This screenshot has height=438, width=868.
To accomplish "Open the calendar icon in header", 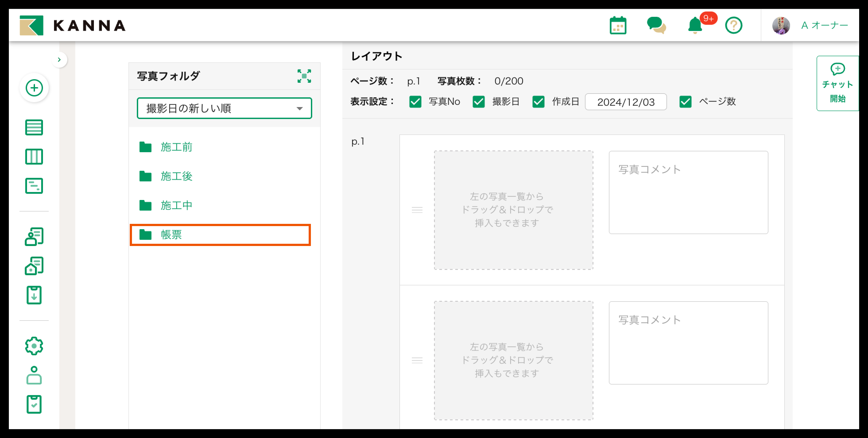I will click(618, 26).
